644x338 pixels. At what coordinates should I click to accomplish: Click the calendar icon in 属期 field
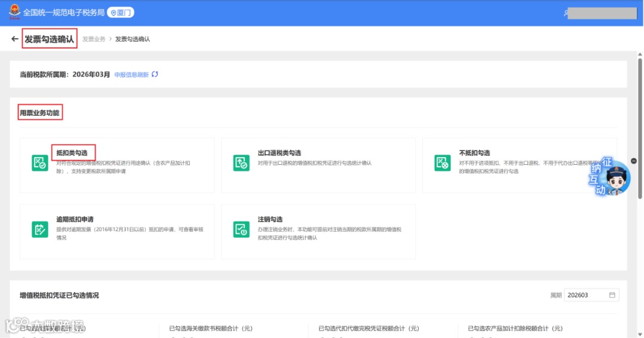click(x=612, y=295)
